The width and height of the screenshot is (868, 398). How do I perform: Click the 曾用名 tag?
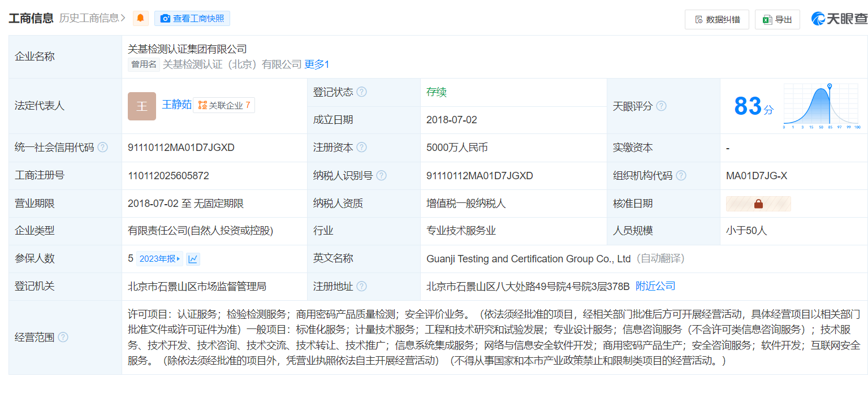(144, 64)
